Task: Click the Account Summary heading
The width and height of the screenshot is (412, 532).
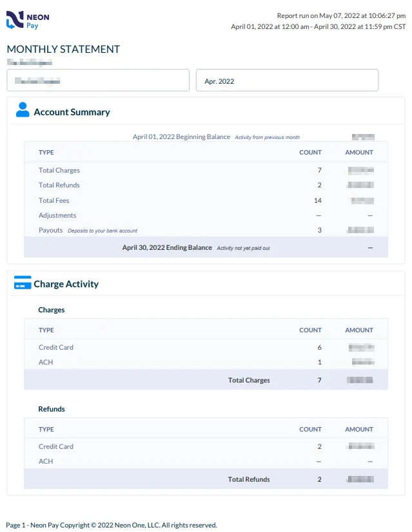Action: tap(72, 112)
